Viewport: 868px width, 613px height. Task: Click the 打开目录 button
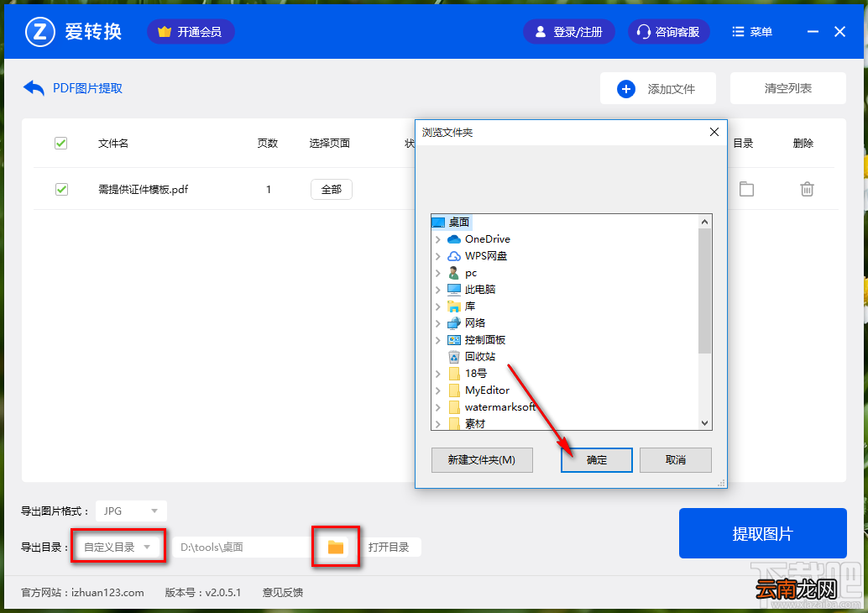tap(389, 548)
